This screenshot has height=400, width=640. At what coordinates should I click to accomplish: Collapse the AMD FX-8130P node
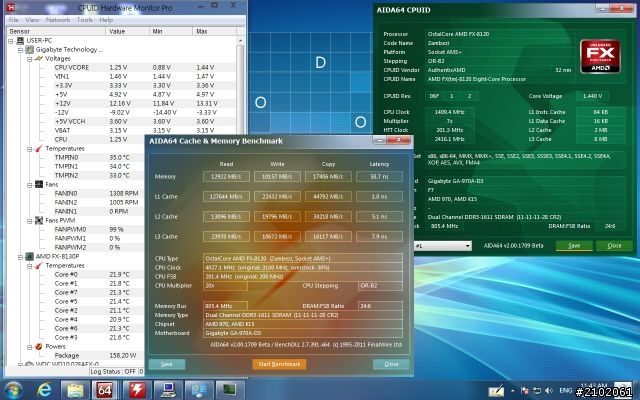coord(20,257)
